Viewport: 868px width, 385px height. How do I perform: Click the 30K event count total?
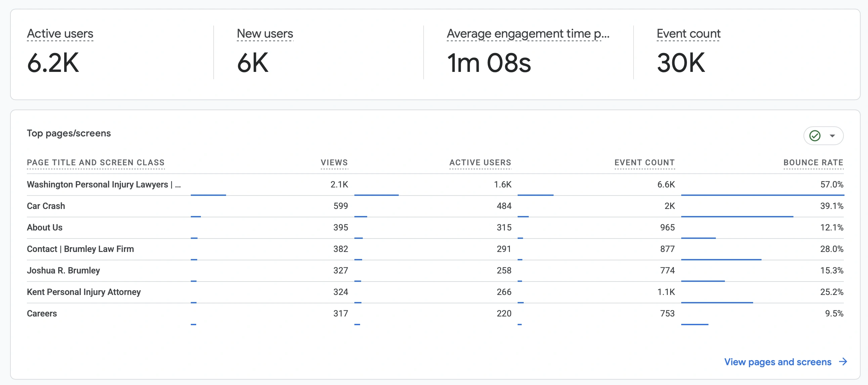tap(680, 63)
